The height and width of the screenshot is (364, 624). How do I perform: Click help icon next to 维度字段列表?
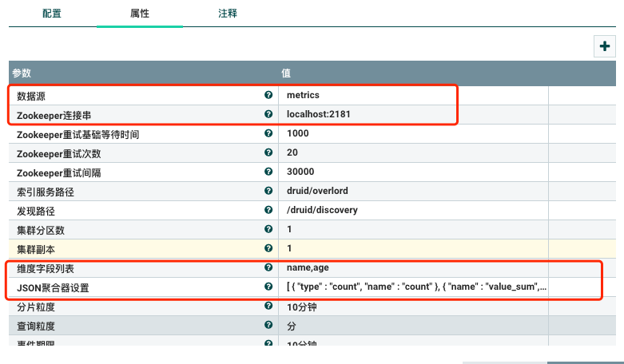tap(268, 267)
